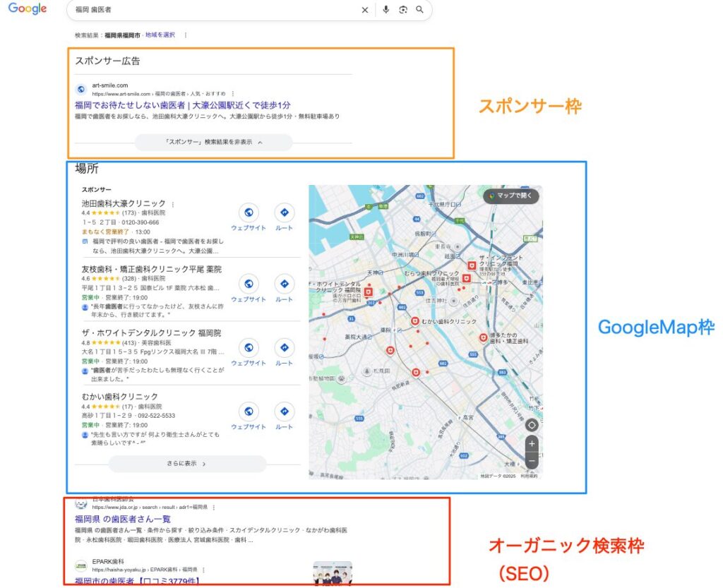
Task: Open three-dot menu for art-smile.com ad
Action: tap(232, 93)
